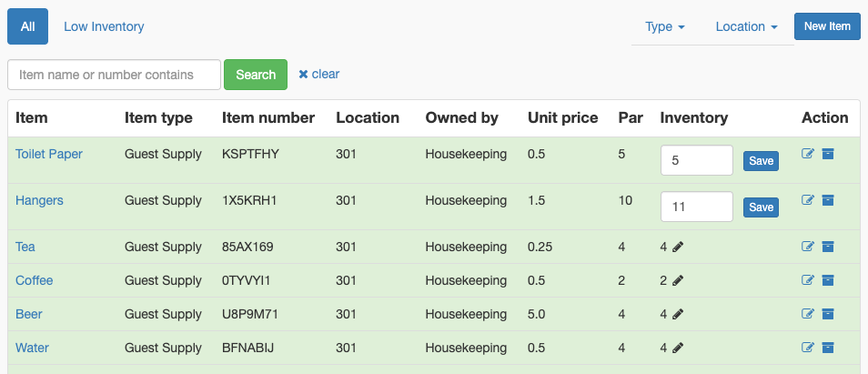The height and width of the screenshot is (374, 868).
Task: Click pencil icon for Water inventory
Action: pyautogui.click(x=678, y=349)
